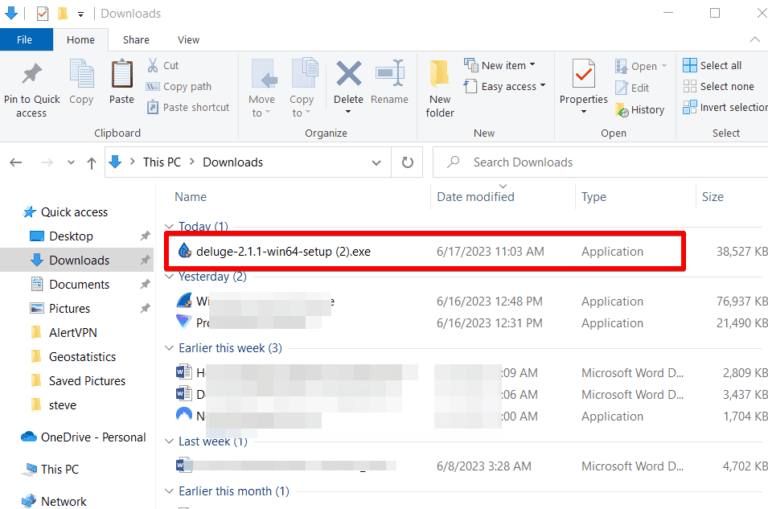Click the Rename icon in the ribbon
This screenshot has width=768, height=509.
tap(389, 75)
